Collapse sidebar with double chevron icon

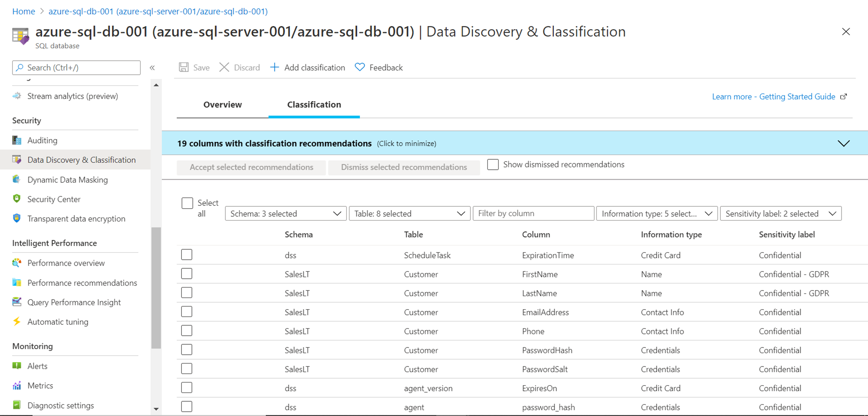coord(152,68)
